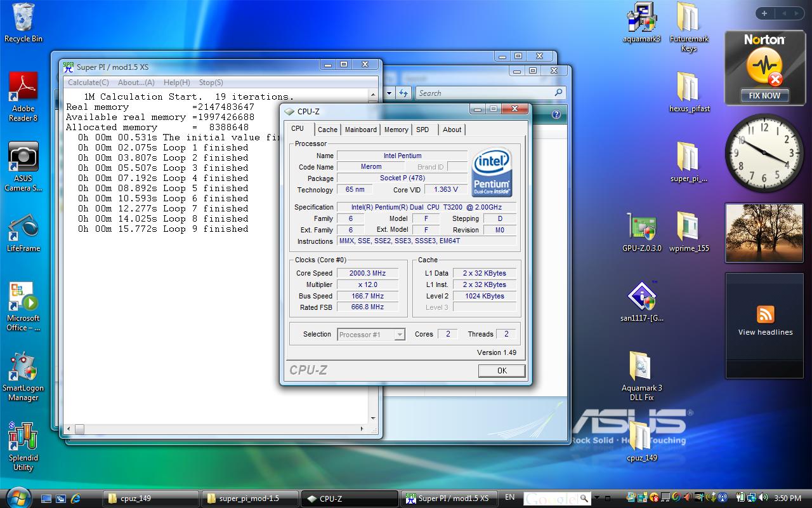Viewport: 812px width, 508px height.
Task: Launch the aquamark3 desktop icon
Action: point(641,23)
